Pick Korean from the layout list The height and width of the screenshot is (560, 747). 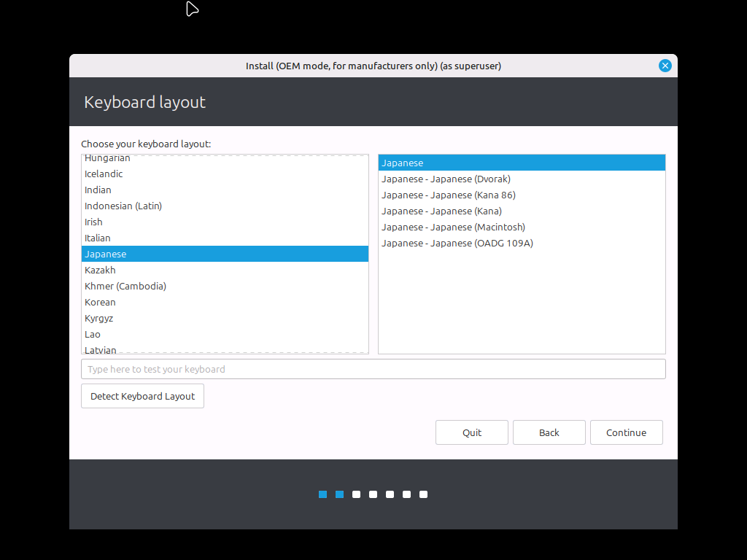point(100,302)
